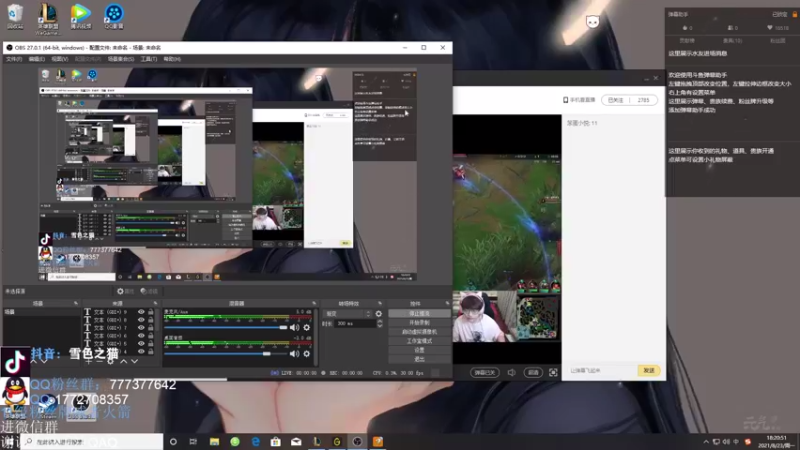Viewport: 800px width, 450px height.
Task: Open 桌面音频 audio settings gear
Action: pyautogui.click(x=307, y=354)
